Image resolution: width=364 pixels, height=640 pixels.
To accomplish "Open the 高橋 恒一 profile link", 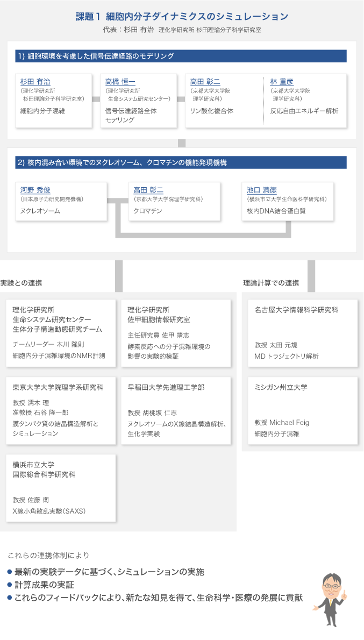I will point(120,82).
